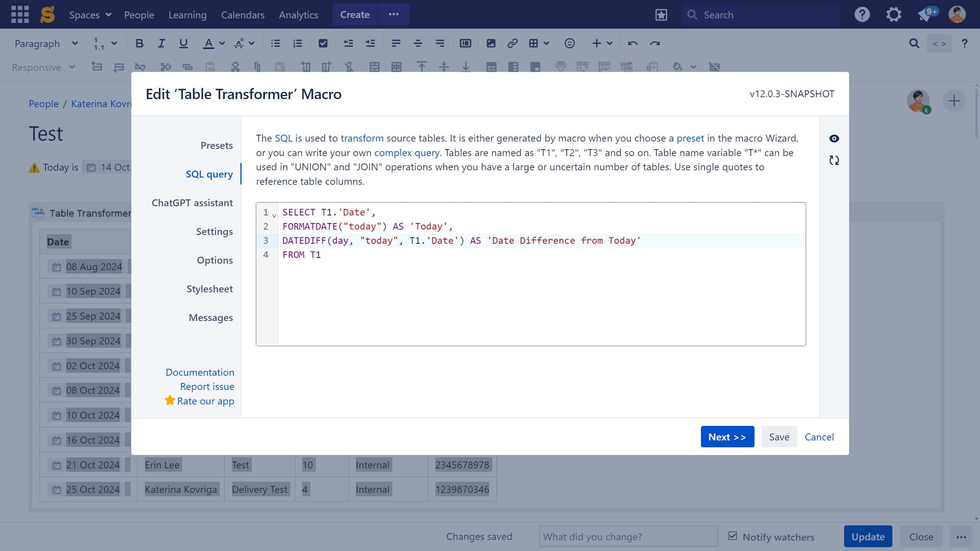
Task: Insert a link with the chain icon
Action: coord(512,44)
